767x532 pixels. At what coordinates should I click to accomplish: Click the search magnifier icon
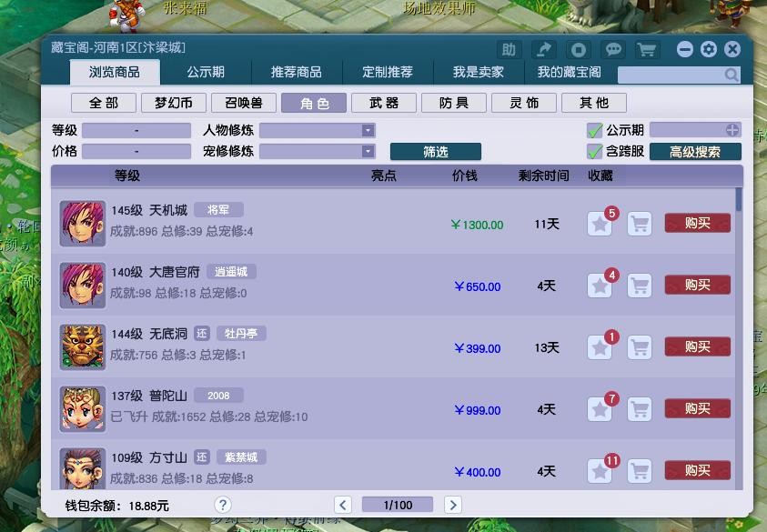[732, 75]
